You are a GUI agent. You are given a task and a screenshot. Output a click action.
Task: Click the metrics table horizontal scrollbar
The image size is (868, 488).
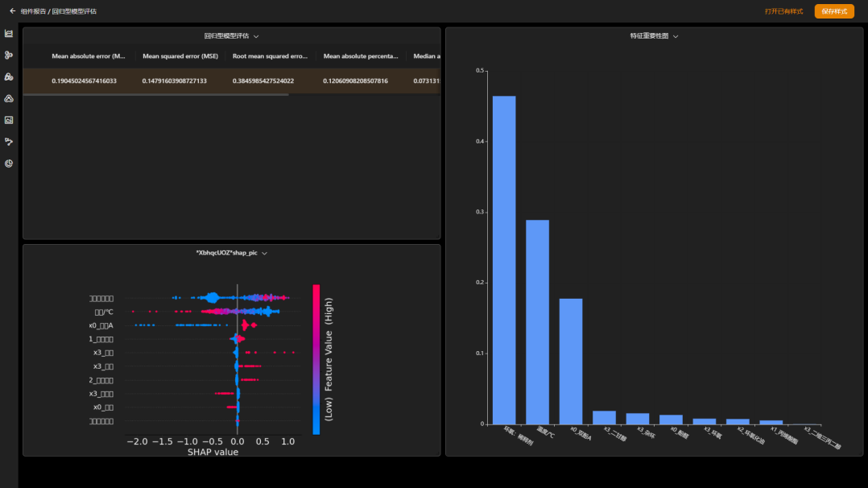(155, 95)
